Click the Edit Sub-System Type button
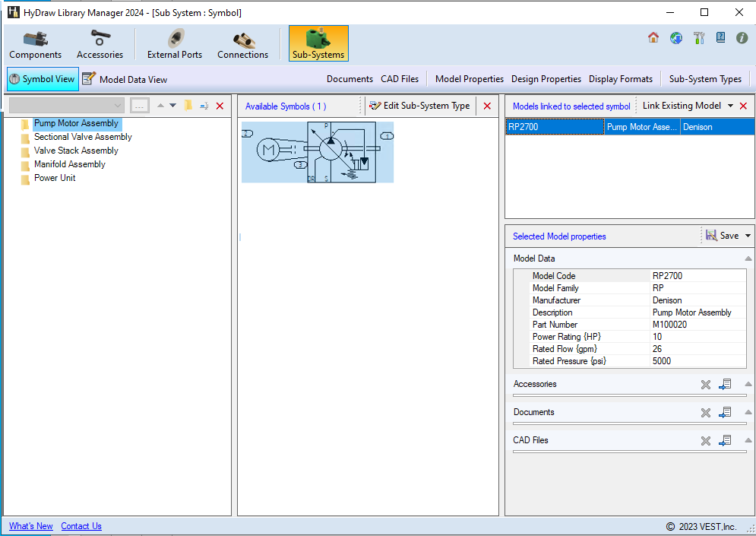 pyautogui.click(x=419, y=106)
